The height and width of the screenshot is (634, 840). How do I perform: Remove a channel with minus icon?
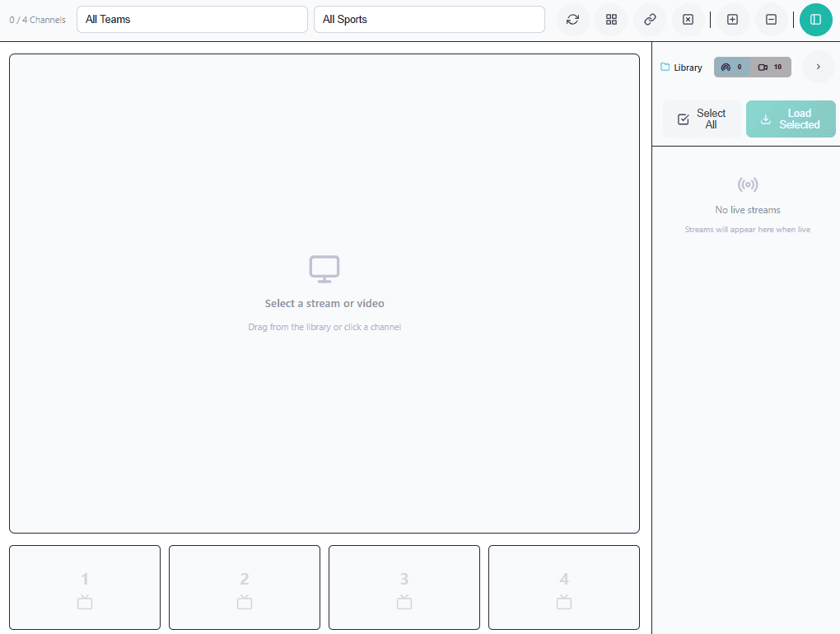[x=771, y=20]
